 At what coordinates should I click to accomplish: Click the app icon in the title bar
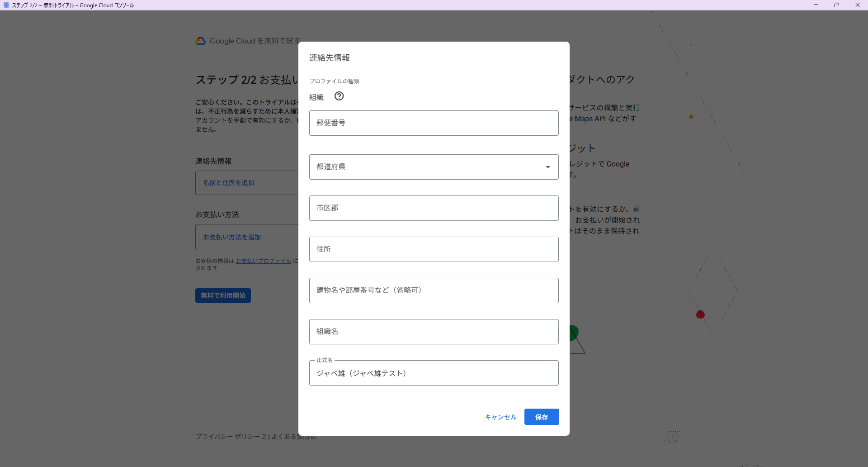[x=6, y=5]
